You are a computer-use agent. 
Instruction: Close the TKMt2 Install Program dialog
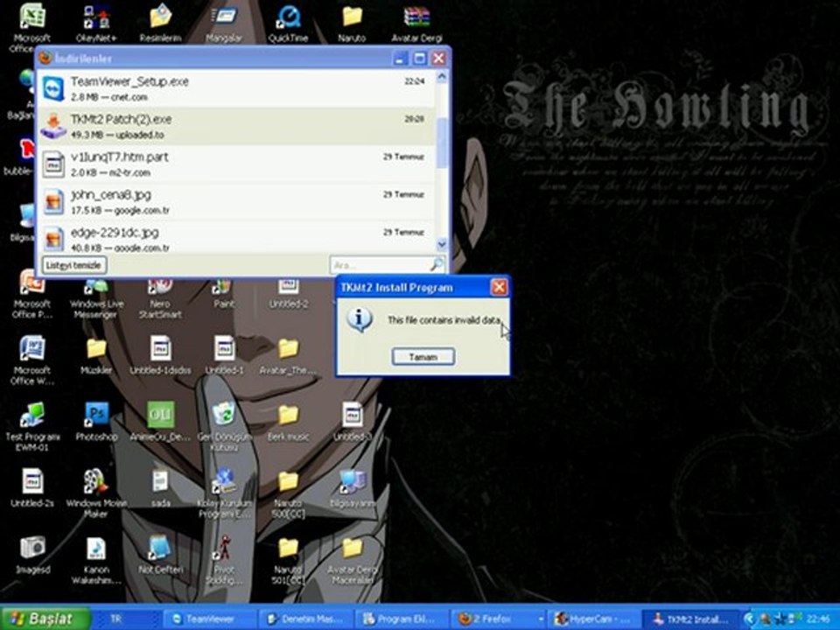499,288
